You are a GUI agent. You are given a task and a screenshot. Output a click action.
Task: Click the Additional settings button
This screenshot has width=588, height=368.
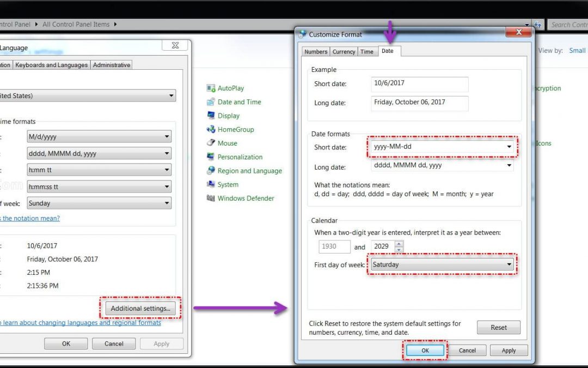(x=140, y=309)
